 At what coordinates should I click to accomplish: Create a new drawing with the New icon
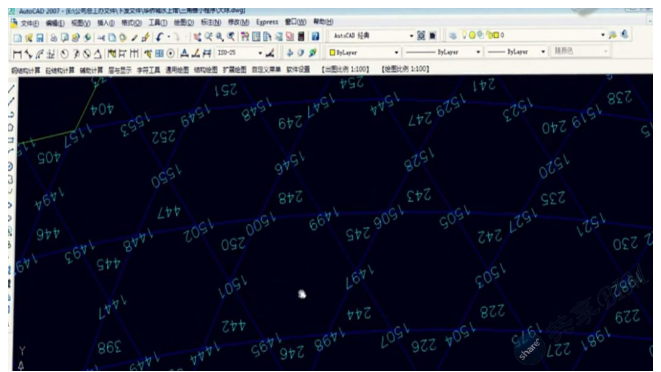click(18, 38)
